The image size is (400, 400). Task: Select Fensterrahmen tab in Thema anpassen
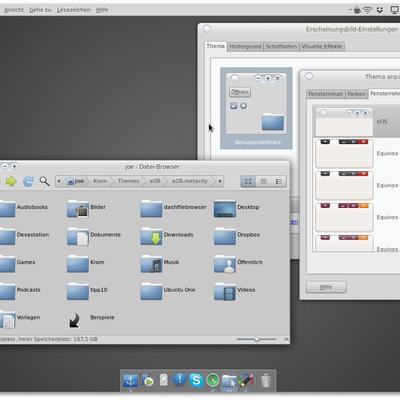[x=384, y=93]
